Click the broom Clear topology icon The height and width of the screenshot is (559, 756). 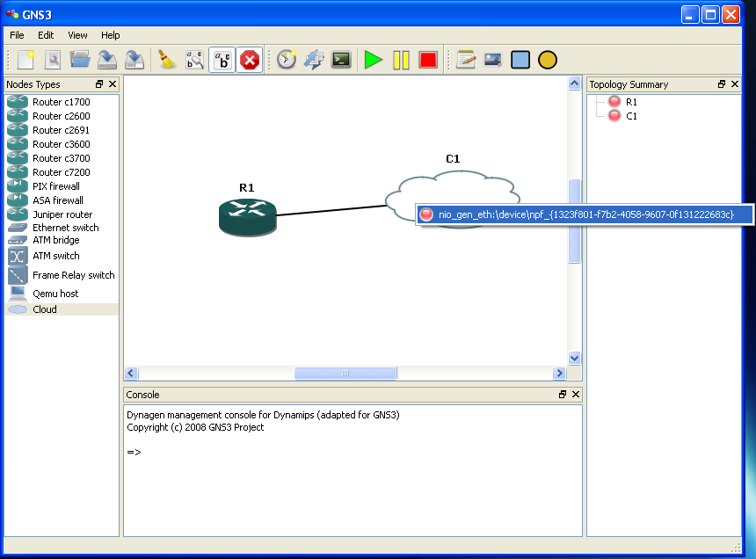[167, 61]
